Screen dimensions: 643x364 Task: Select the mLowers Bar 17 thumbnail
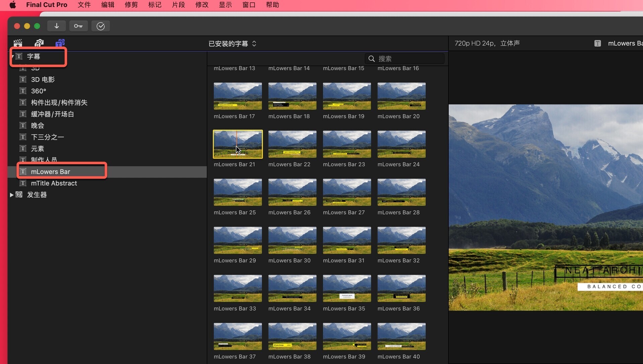[x=238, y=96]
